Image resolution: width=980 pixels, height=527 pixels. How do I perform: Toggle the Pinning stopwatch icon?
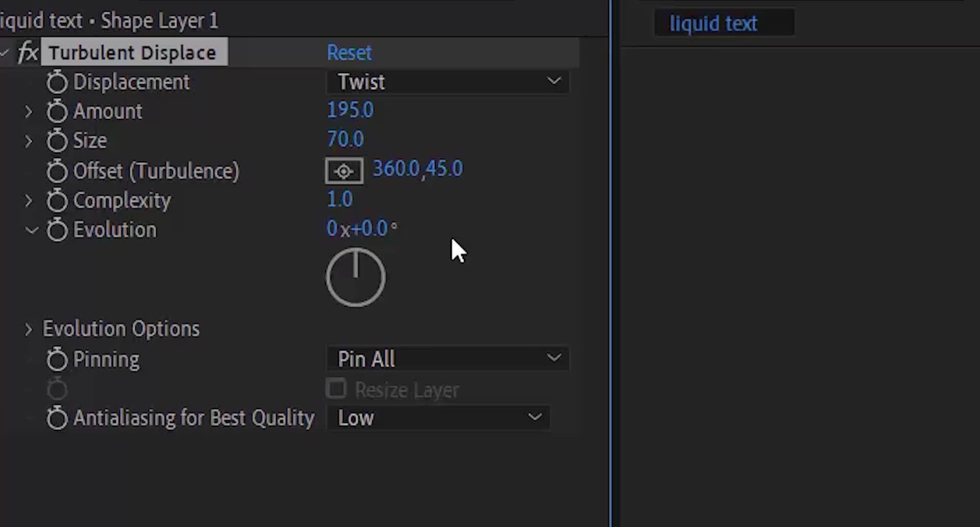[57, 360]
